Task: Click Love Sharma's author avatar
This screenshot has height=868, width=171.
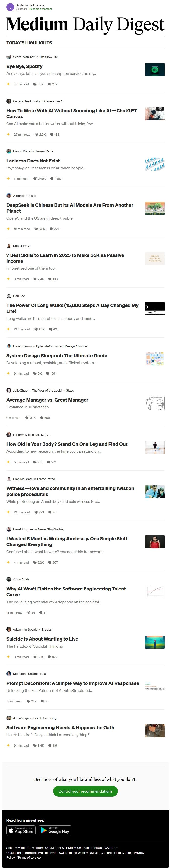Action: click(x=9, y=346)
